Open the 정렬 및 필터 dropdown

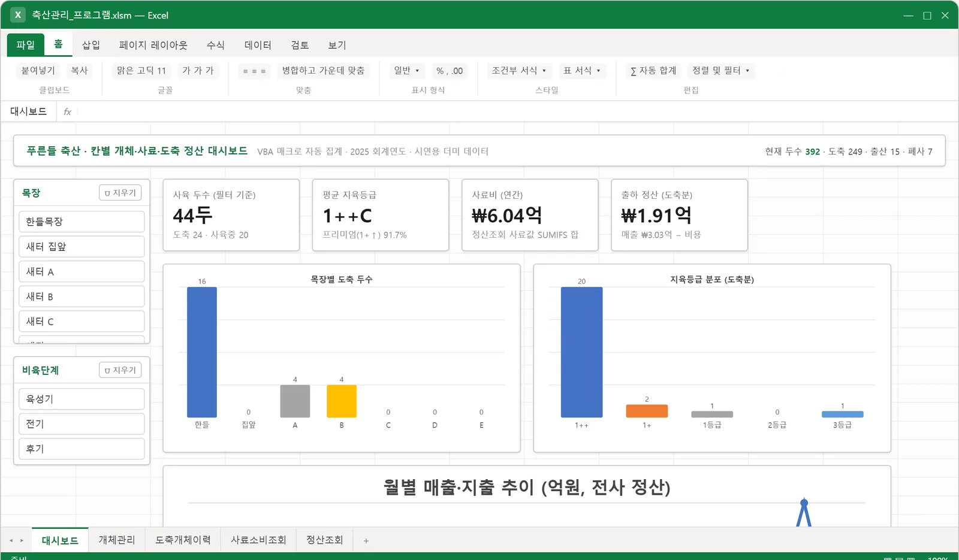[720, 71]
